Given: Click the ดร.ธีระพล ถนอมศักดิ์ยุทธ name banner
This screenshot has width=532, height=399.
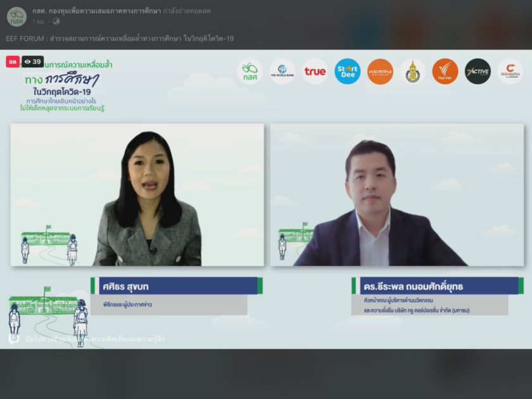Looking at the screenshot, I should (436, 286).
